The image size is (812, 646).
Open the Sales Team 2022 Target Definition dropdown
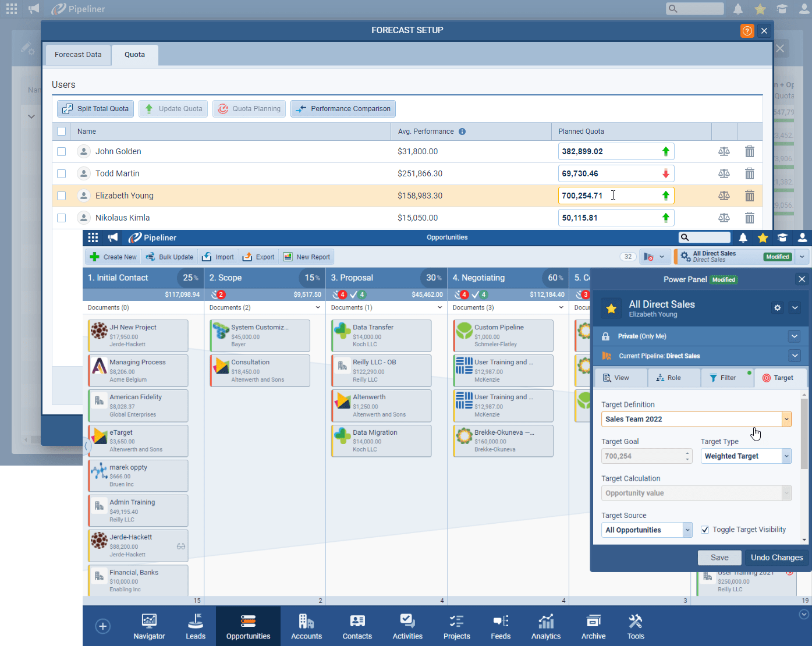(786, 419)
